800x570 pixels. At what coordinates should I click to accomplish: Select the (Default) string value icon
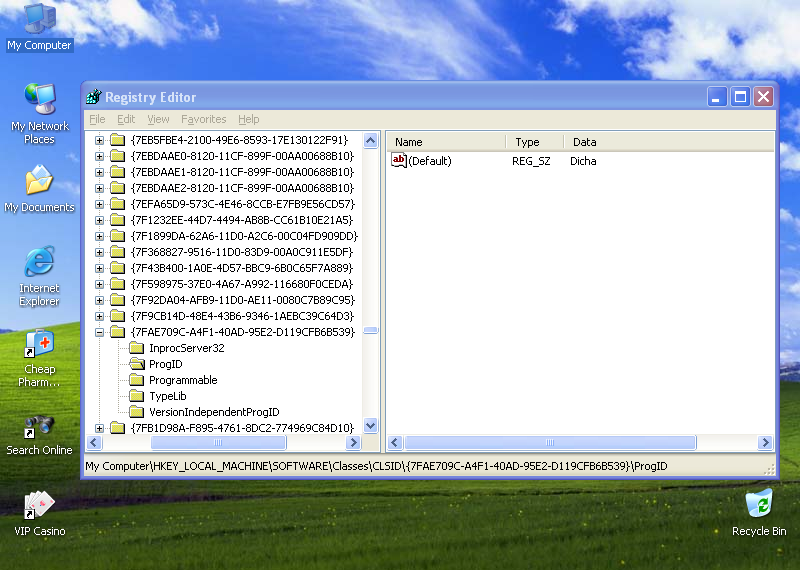point(398,160)
